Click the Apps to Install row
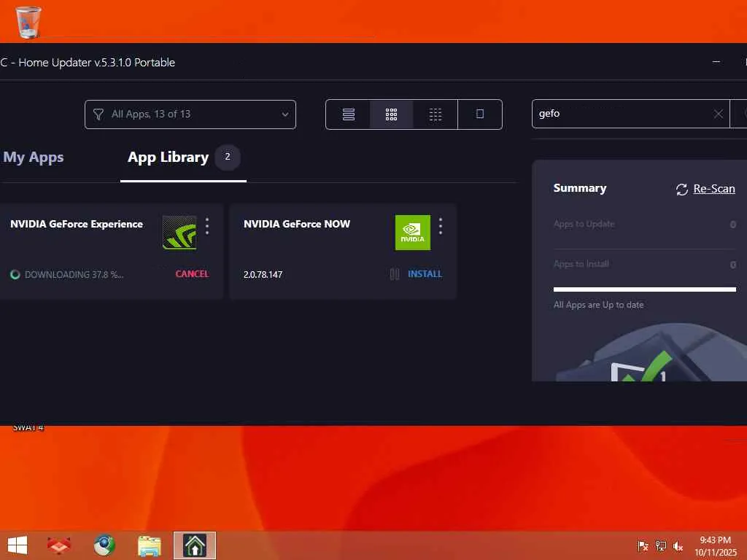This screenshot has width=747, height=560. [x=645, y=264]
